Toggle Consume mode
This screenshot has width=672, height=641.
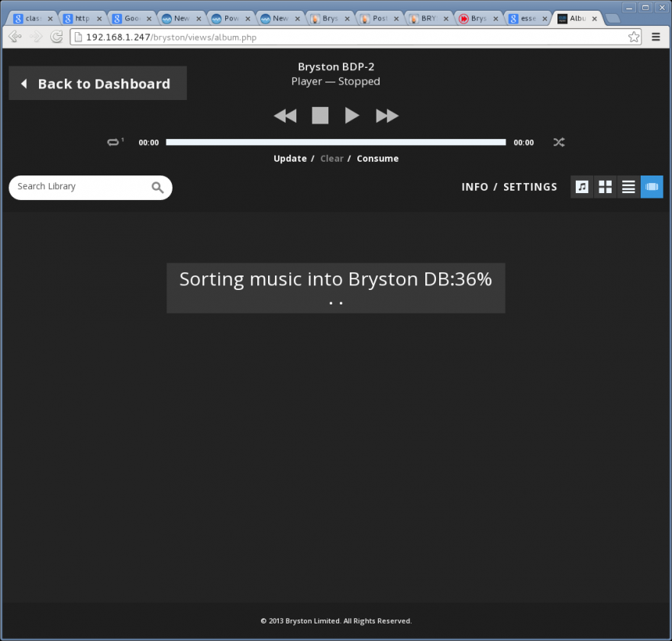(x=377, y=159)
